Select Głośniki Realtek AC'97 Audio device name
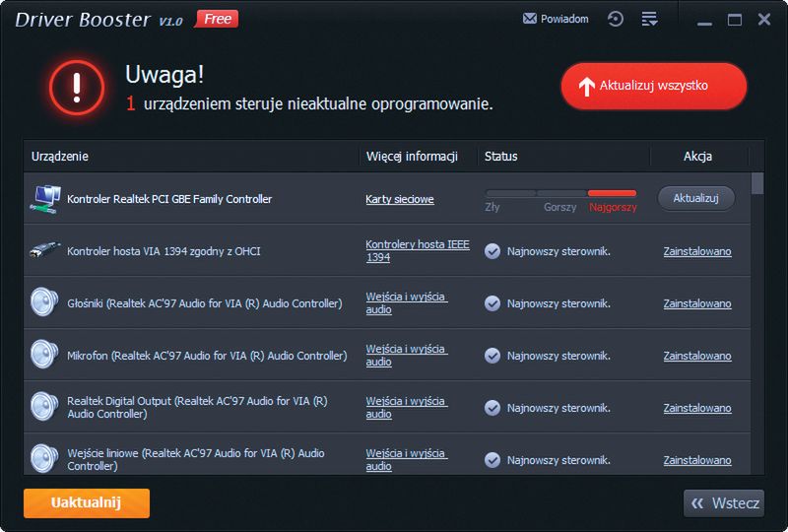The image size is (788, 532). 205,303
